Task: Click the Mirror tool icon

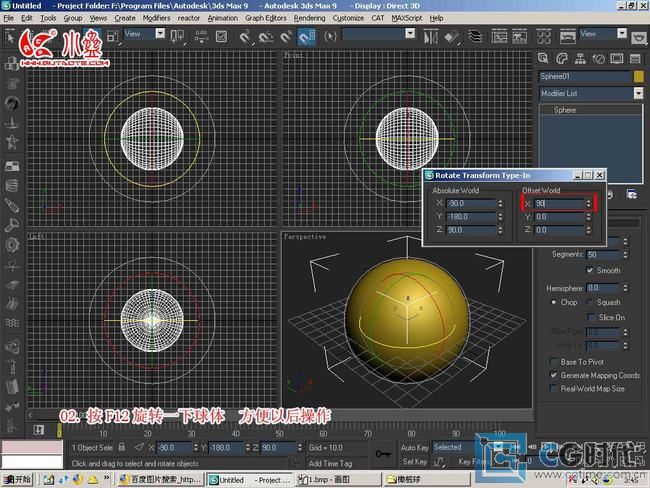Action: coord(430,37)
